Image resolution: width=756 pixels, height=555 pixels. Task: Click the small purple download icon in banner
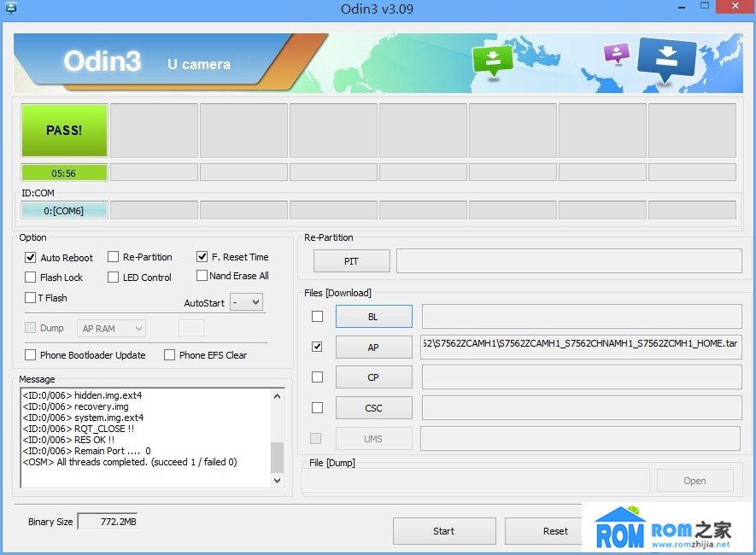click(616, 54)
